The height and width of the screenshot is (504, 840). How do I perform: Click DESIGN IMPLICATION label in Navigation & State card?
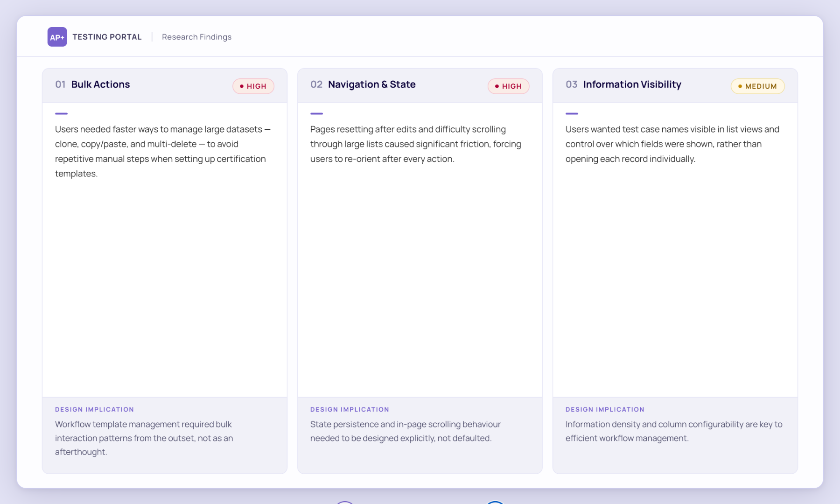[350, 409]
